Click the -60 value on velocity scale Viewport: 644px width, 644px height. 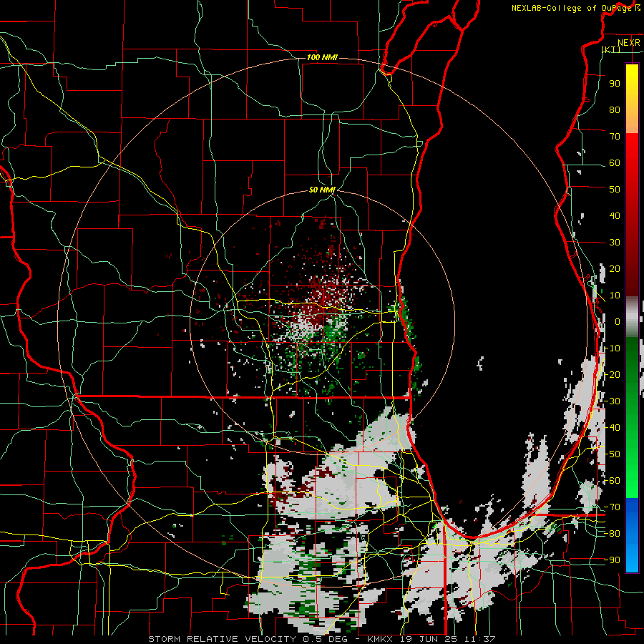[612, 481]
